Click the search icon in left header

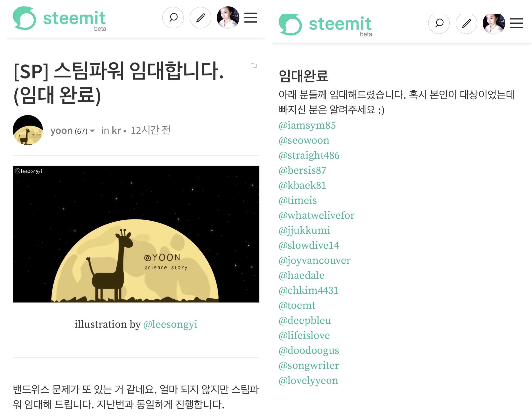click(173, 18)
